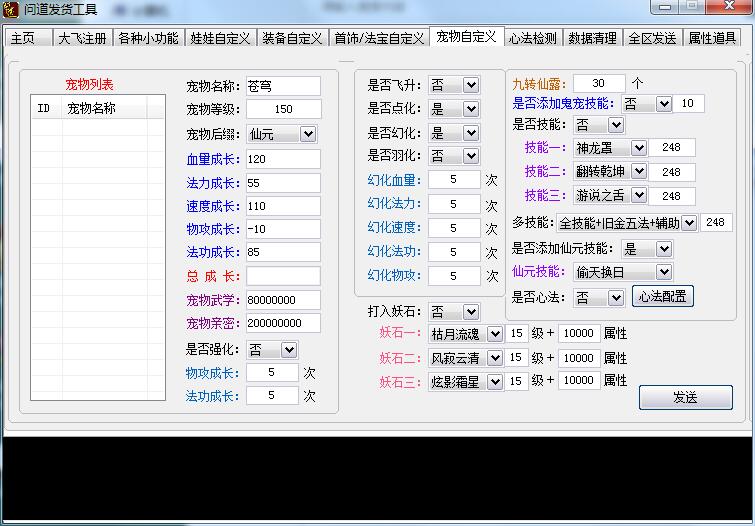Click the 幻化血量 count field
This screenshot has width=755, height=526.
pos(450,180)
